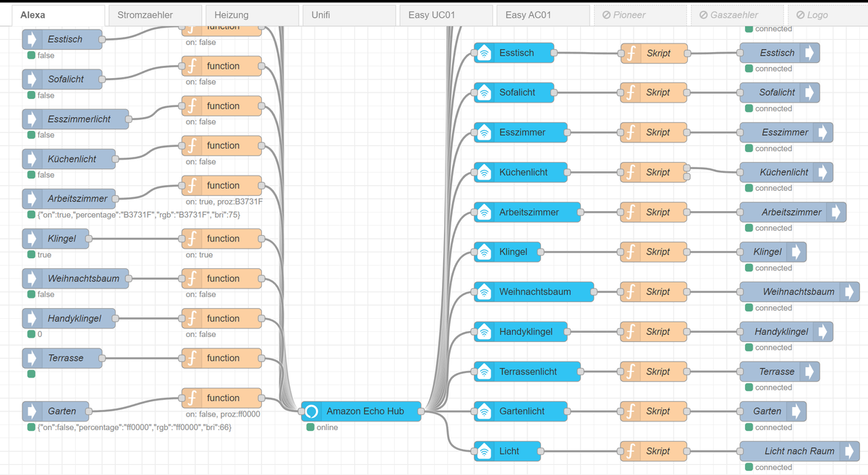Click Skript function icon in Esstisch row

[630, 53]
